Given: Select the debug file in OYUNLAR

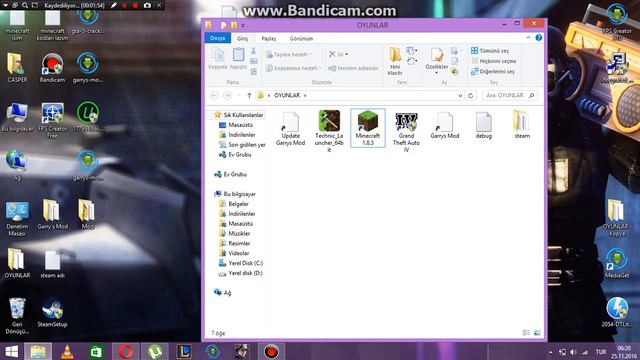Looking at the screenshot, I should tap(483, 125).
